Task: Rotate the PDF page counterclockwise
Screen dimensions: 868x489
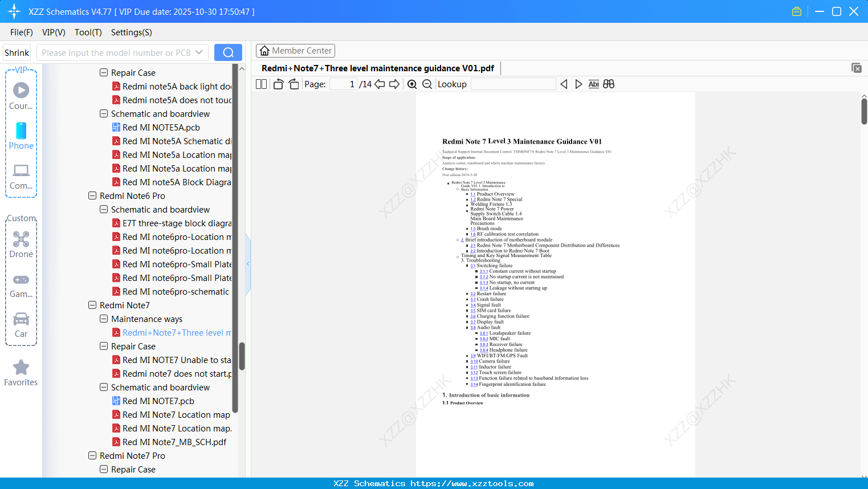Action: click(278, 84)
